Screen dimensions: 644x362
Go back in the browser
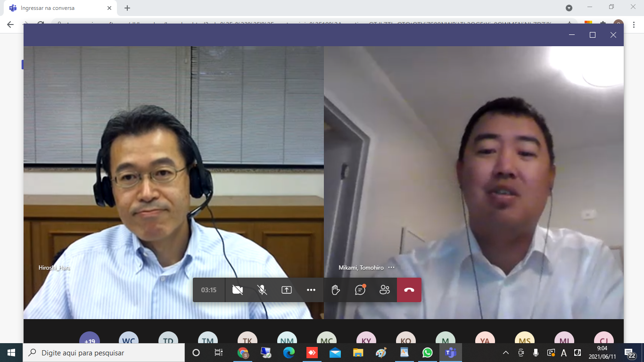pyautogui.click(x=10, y=25)
